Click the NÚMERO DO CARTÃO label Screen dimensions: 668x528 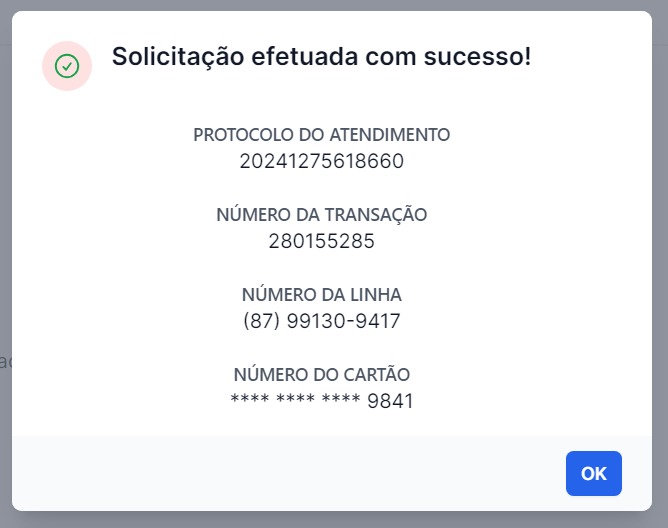(321, 374)
